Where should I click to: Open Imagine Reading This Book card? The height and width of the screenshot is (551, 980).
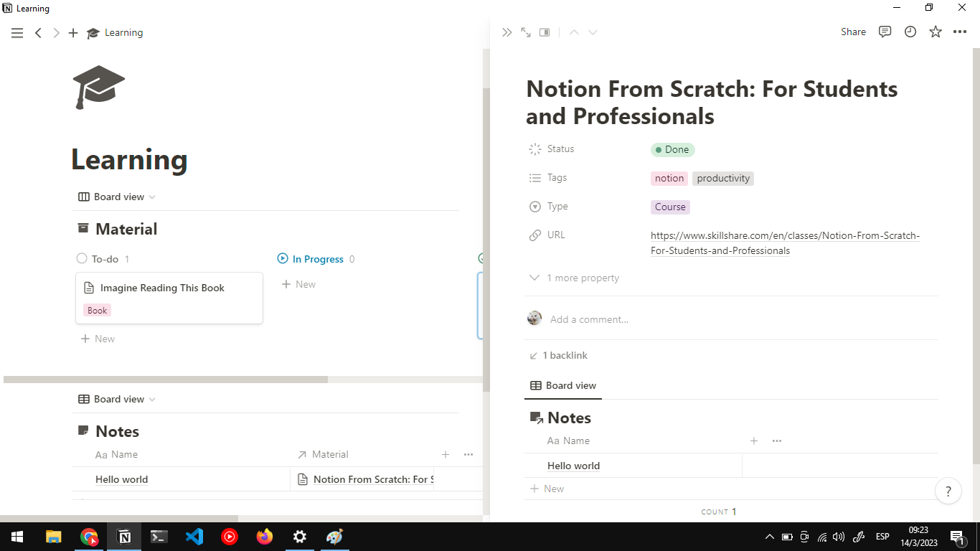tap(169, 298)
